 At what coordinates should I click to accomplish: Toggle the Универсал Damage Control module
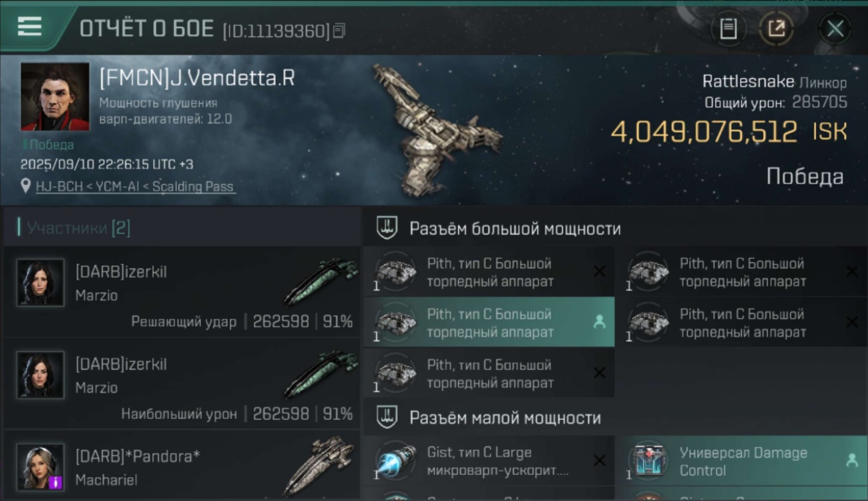(x=740, y=461)
